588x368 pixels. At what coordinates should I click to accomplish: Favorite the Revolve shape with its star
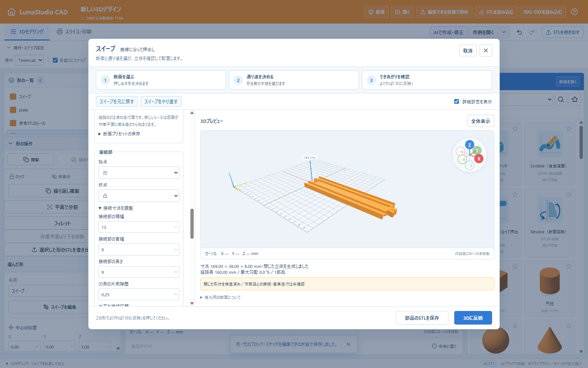(x=569, y=195)
